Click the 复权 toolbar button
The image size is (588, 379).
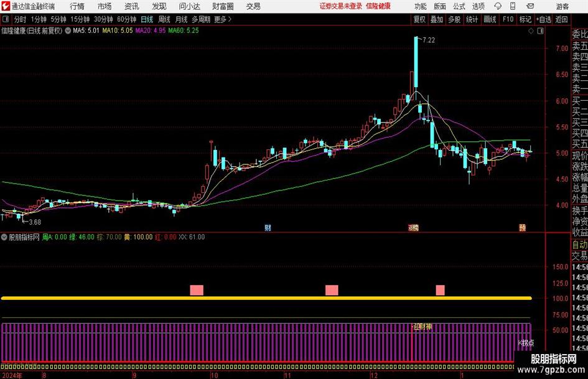[419, 19]
